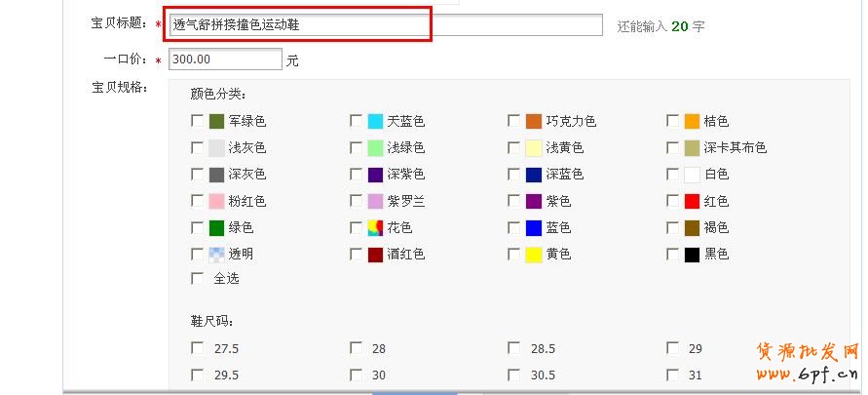Viewport: 868px width, 395px height.
Task: Tick shoe size 27.5 checkbox
Action: click(198, 348)
